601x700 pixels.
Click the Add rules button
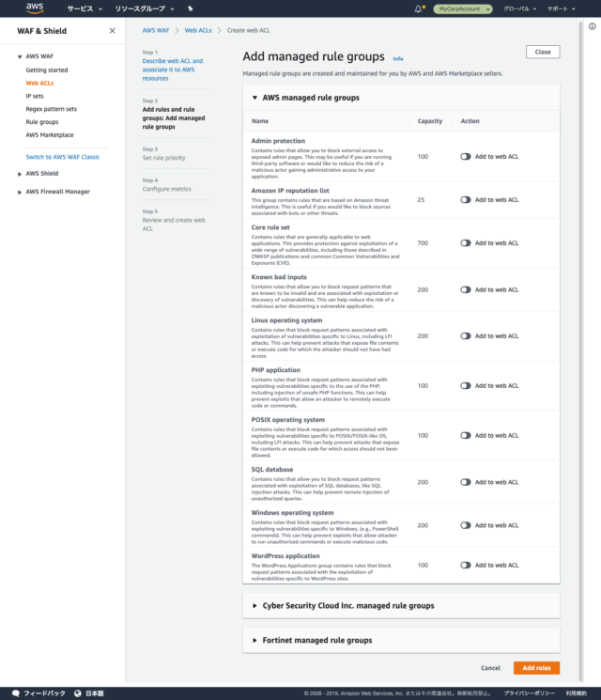[536, 668]
